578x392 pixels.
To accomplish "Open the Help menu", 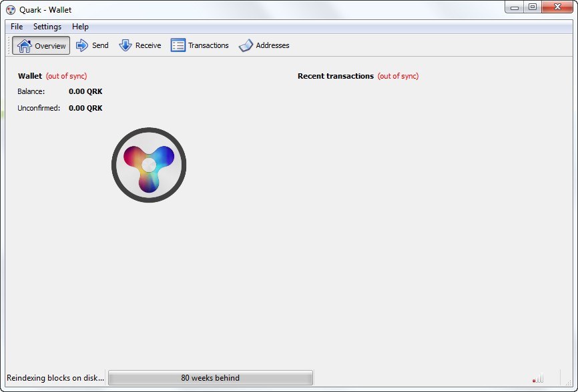I will tap(80, 27).
